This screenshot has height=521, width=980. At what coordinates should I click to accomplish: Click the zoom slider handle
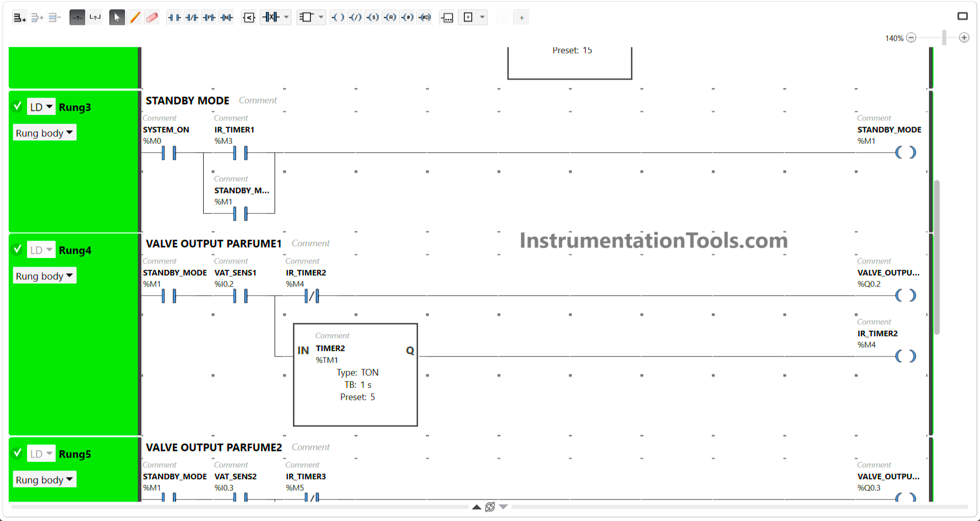coord(944,38)
